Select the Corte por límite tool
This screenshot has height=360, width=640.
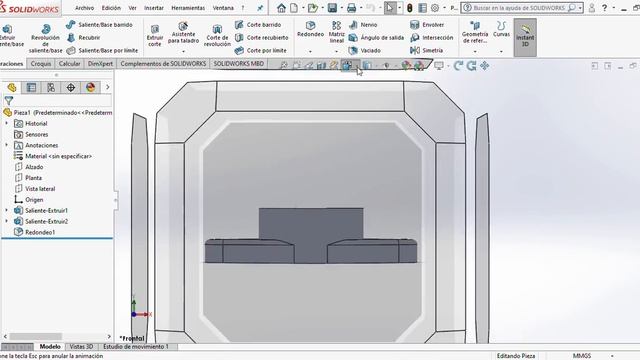click(x=260, y=51)
